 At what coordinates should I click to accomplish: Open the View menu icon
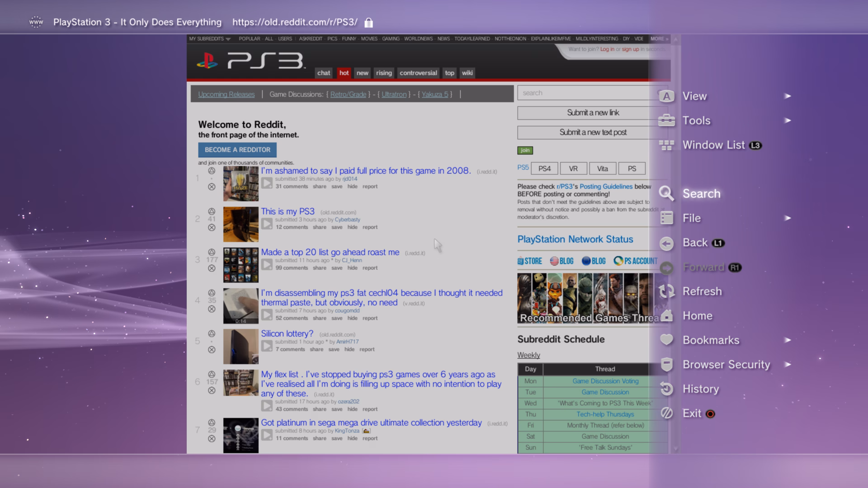click(x=666, y=96)
